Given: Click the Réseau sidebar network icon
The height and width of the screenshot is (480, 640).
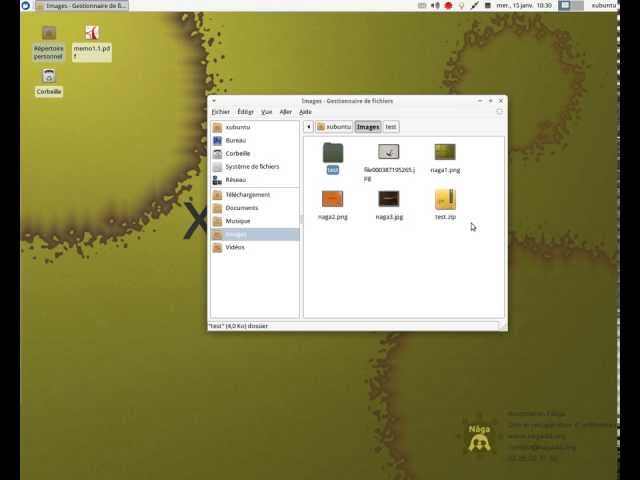Looking at the screenshot, I should point(218,180).
